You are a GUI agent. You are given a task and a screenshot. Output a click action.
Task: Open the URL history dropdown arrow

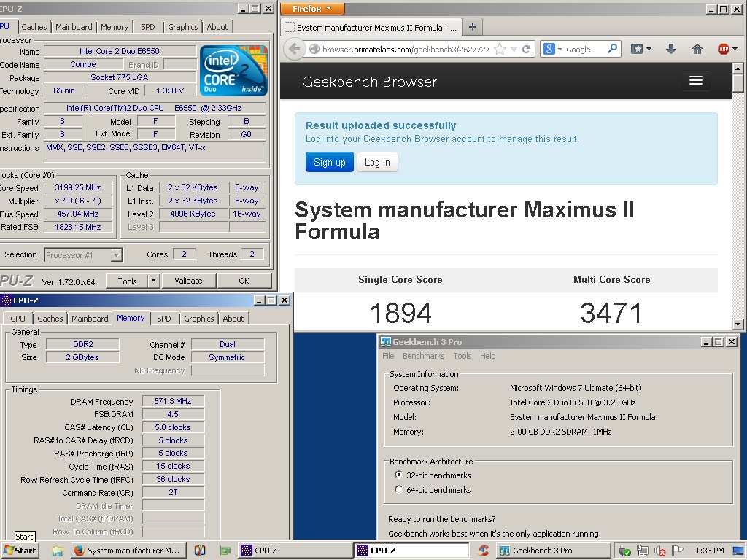514,49
